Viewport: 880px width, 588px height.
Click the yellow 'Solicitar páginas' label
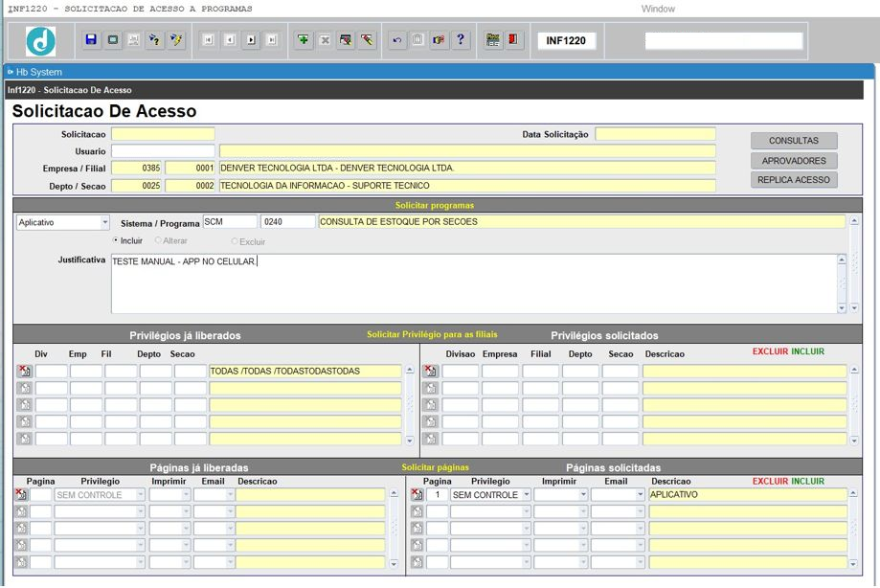pos(435,466)
